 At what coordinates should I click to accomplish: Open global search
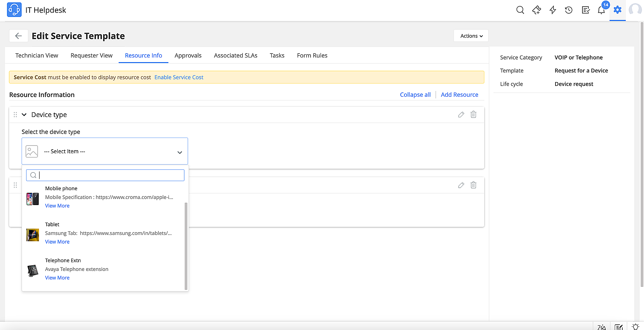tap(520, 10)
